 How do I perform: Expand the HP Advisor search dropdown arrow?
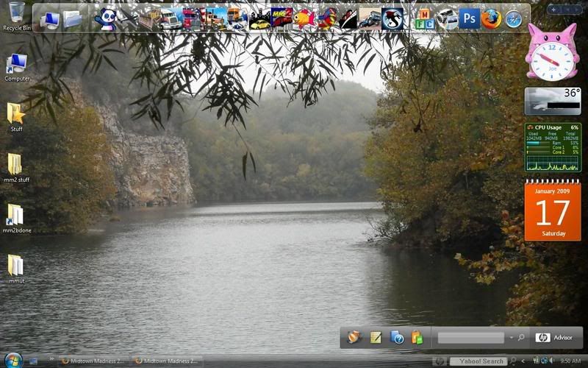tap(511, 338)
